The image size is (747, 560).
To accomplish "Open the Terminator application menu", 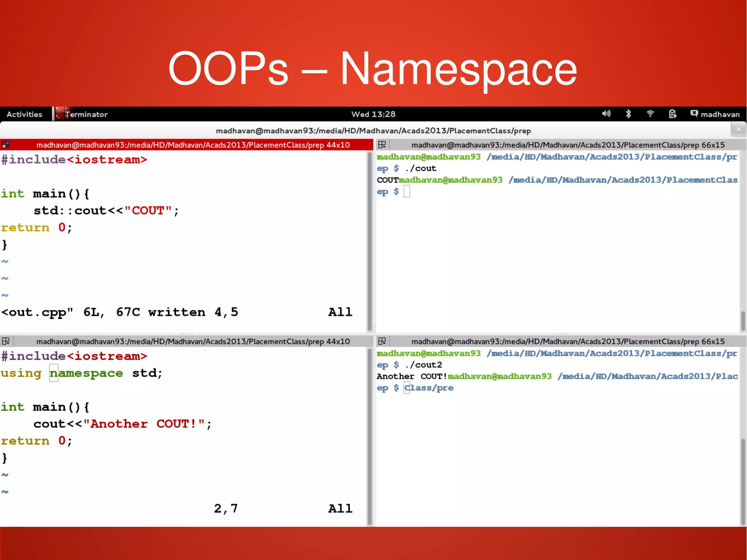I will click(x=86, y=114).
